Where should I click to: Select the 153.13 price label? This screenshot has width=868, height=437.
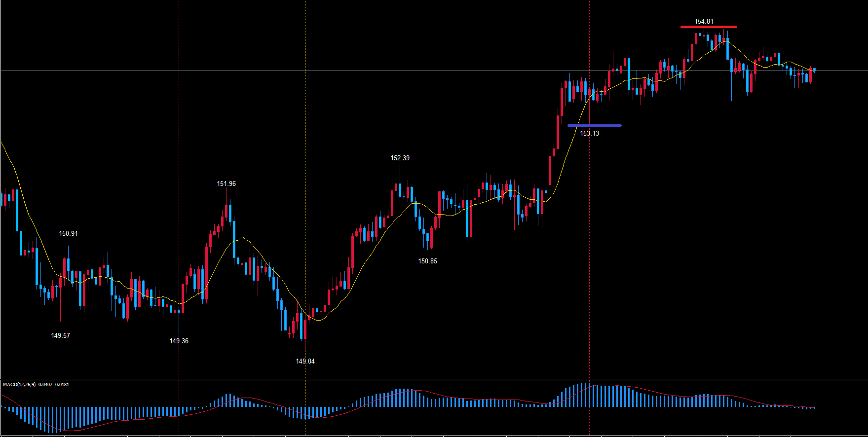[x=589, y=133]
